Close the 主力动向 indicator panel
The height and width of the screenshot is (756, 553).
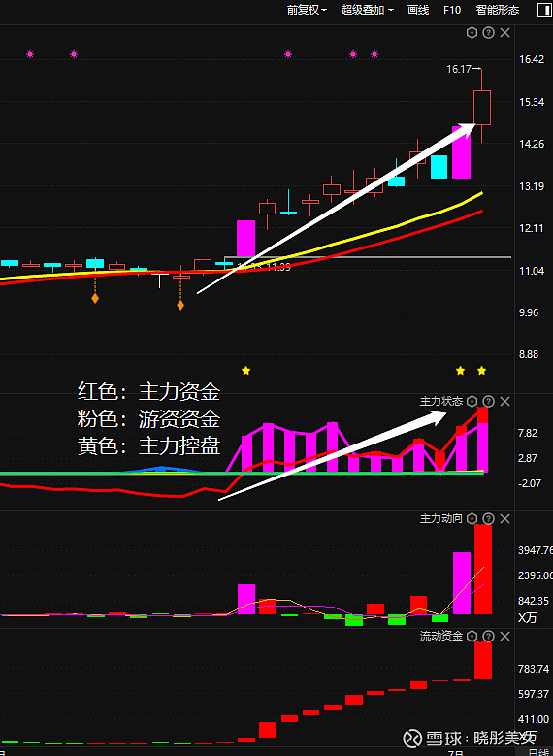504,519
